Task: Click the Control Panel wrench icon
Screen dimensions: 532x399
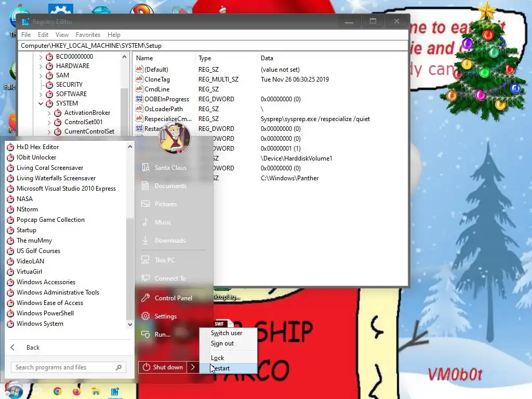Action: [x=145, y=298]
